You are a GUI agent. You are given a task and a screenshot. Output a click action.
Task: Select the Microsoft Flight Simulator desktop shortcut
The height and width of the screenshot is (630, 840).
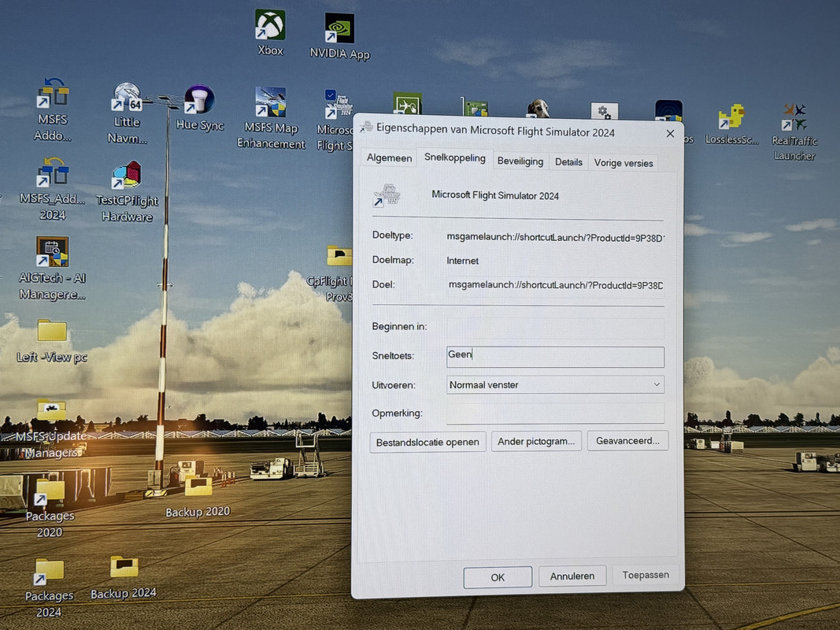tap(335, 120)
